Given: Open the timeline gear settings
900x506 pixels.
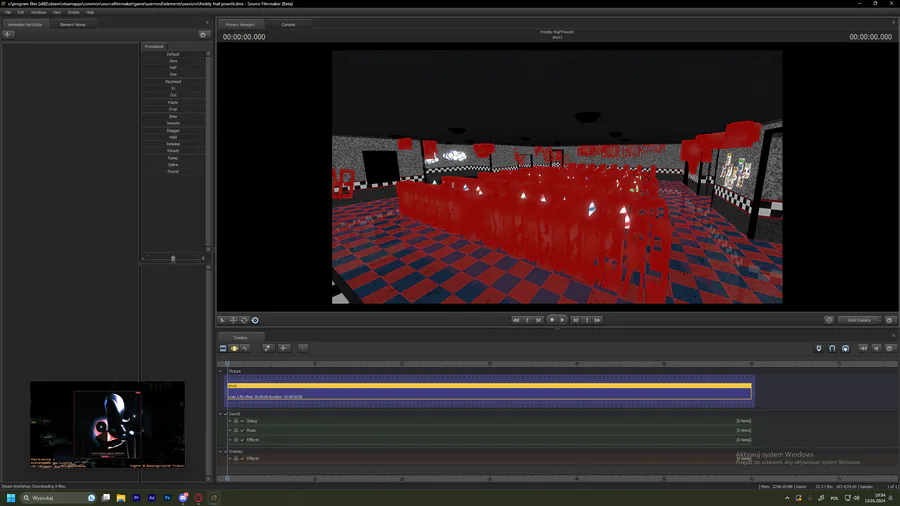Looking at the screenshot, I should point(890,348).
